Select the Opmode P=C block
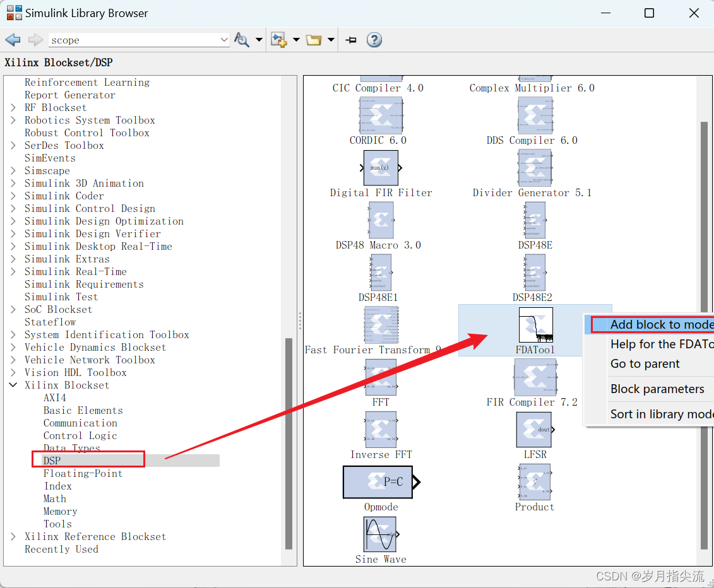This screenshot has width=714, height=588. (381, 481)
